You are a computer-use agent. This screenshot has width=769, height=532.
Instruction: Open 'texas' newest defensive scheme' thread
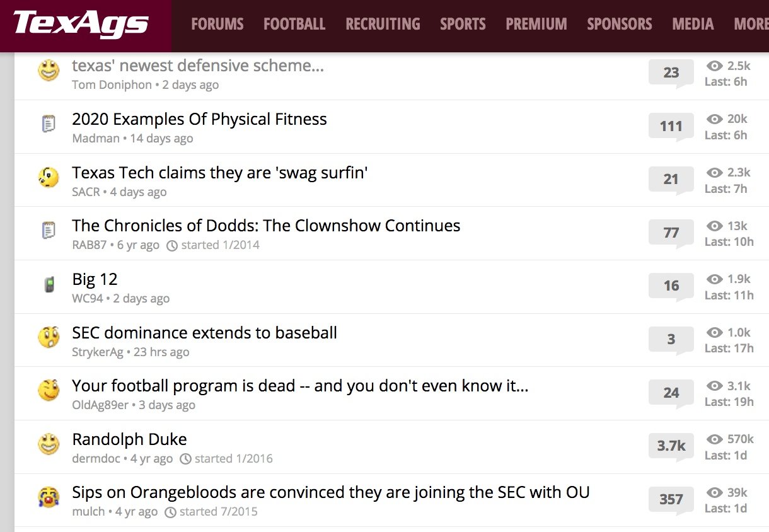tap(198, 66)
